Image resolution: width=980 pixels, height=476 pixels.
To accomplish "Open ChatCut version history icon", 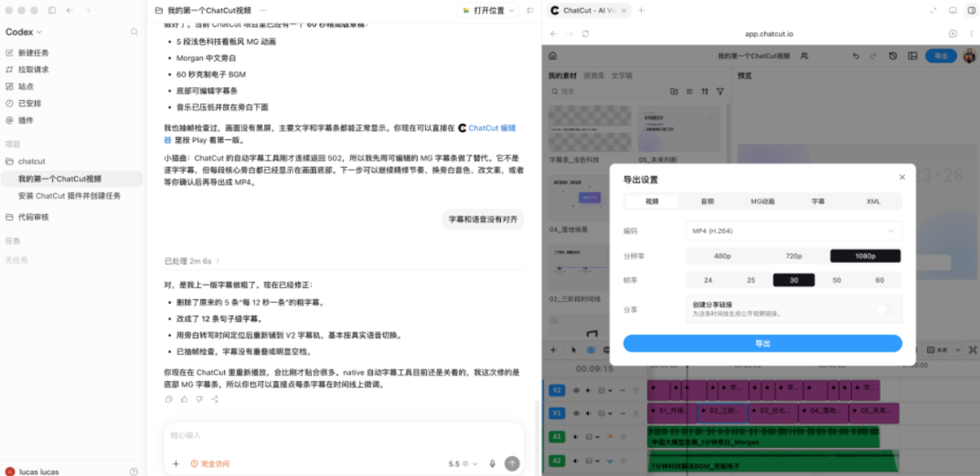I will (x=893, y=56).
